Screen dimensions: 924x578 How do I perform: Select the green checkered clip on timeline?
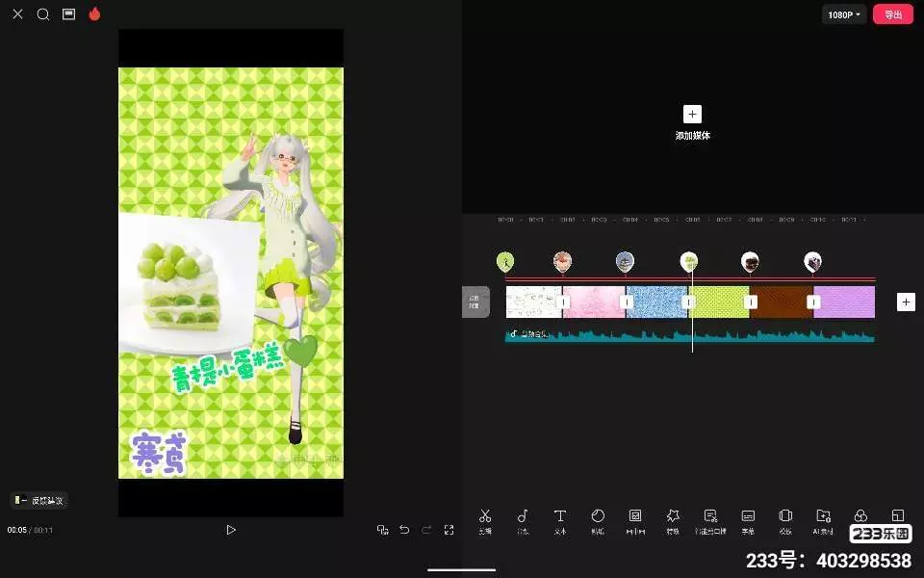tap(720, 302)
